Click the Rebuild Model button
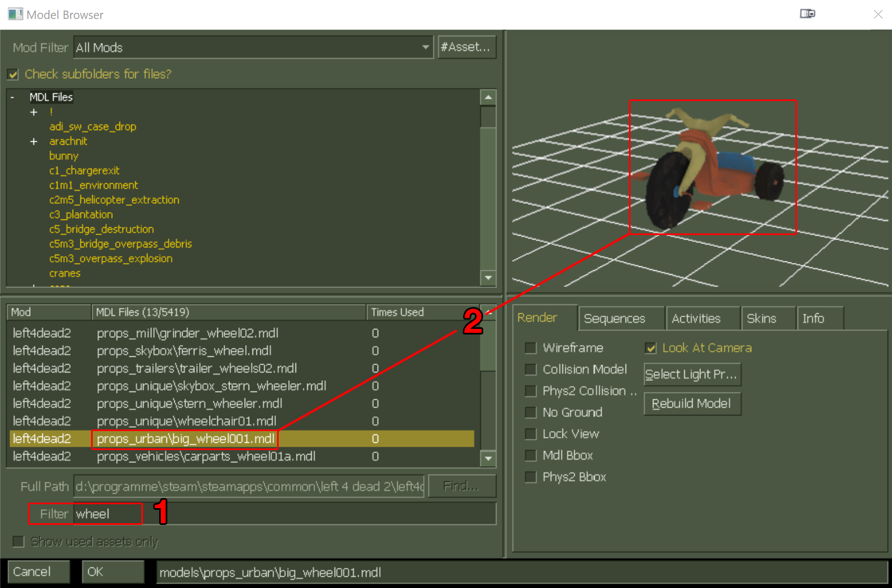This screenshot has height=588, width=892. click(692, 404)
